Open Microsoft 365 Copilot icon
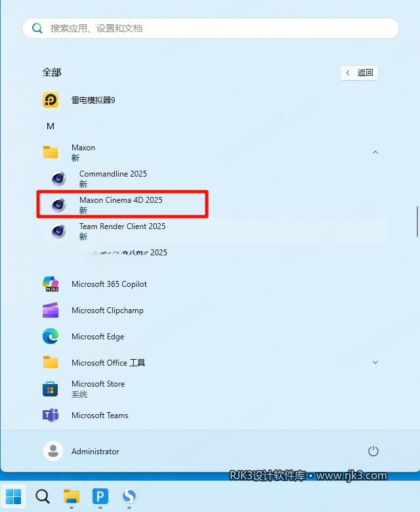 [51, 284]
